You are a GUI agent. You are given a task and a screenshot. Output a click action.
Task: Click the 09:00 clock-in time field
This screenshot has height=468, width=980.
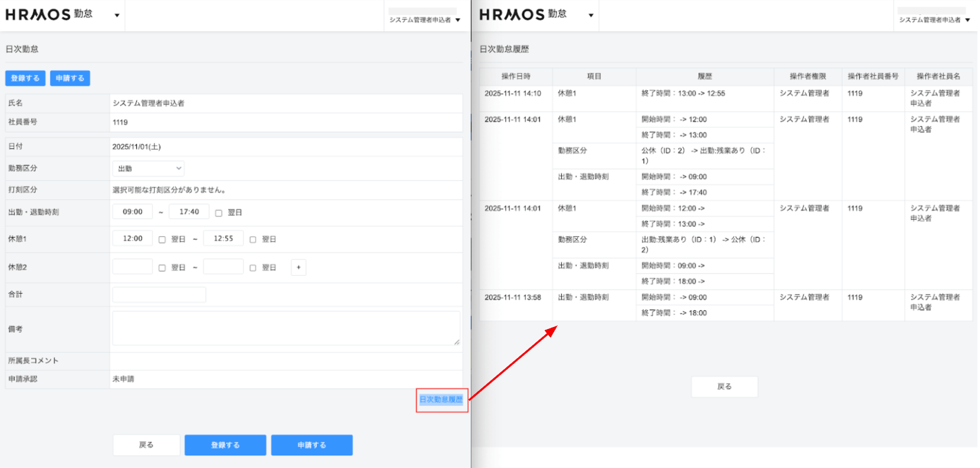pyautogui.click(x=133, y=212)
